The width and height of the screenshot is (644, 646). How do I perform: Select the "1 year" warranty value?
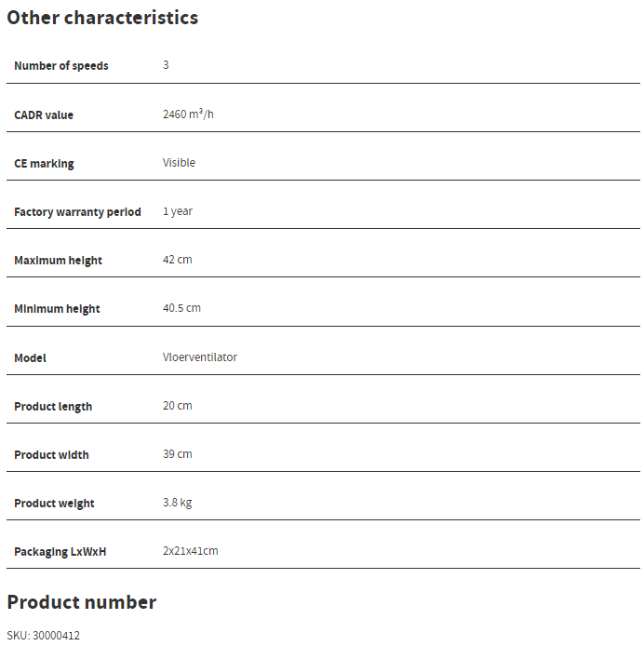click(x=178, y=211)
